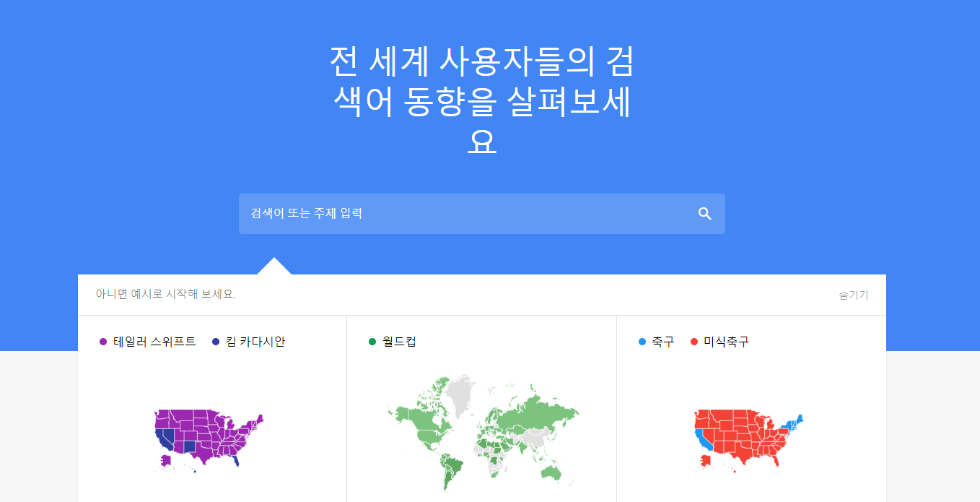Click the search term input field
Image resolution: width=980 pixels, height=502 pixels.
(433, 214)
